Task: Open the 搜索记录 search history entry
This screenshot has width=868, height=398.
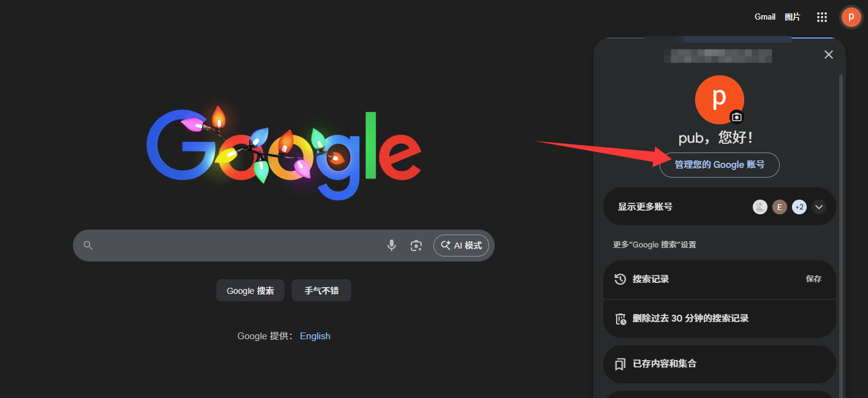Action: click(720, 279)
